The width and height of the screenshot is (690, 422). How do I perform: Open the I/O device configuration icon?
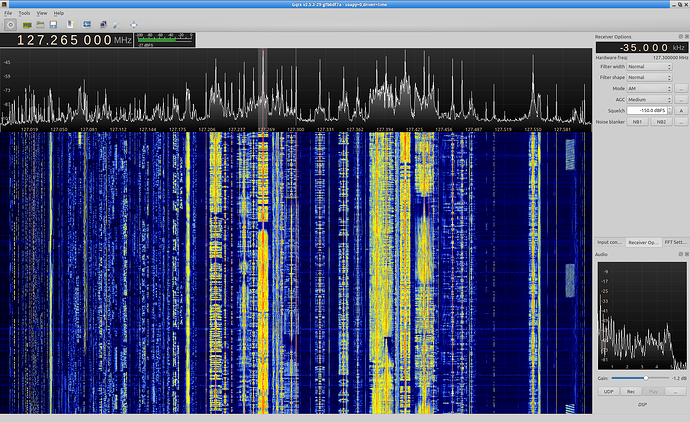(25, 22)
